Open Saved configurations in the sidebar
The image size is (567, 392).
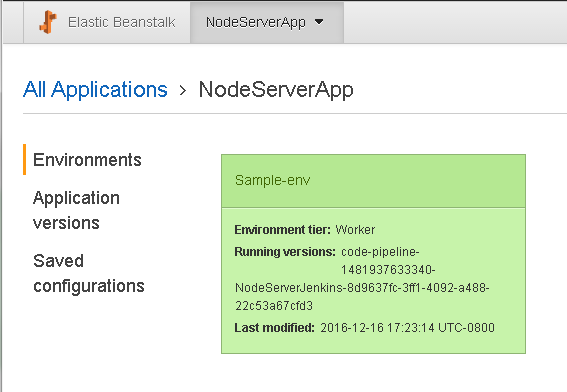pos(89,273)
